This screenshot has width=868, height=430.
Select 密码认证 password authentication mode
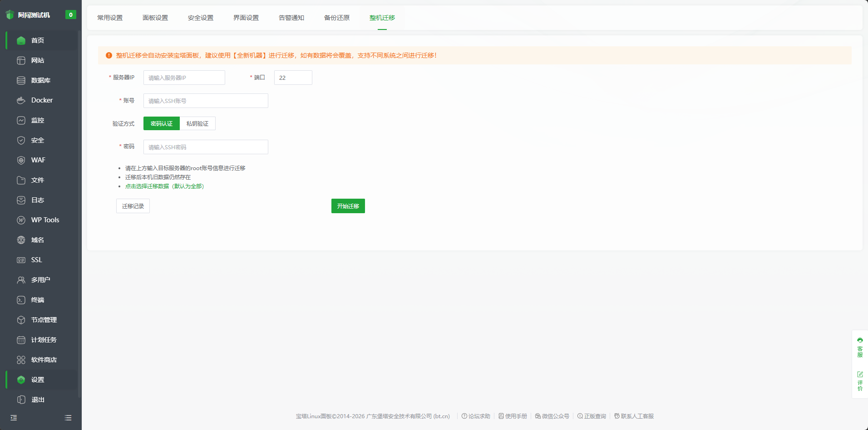click(x=161, y=123)
